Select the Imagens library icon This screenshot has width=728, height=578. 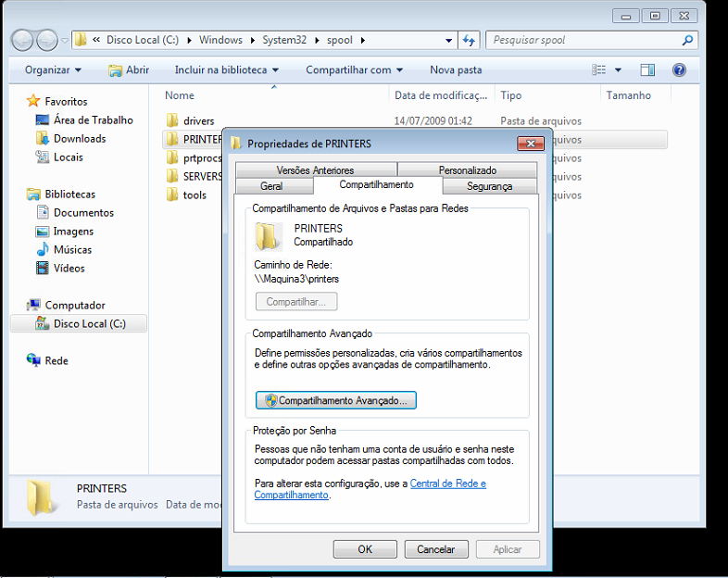[x=43, y=232]
